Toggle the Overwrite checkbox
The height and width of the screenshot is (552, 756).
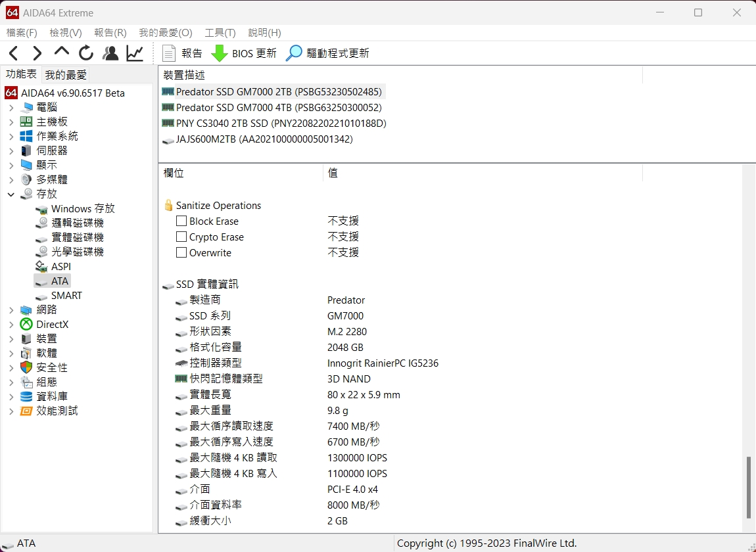[181, 253]
